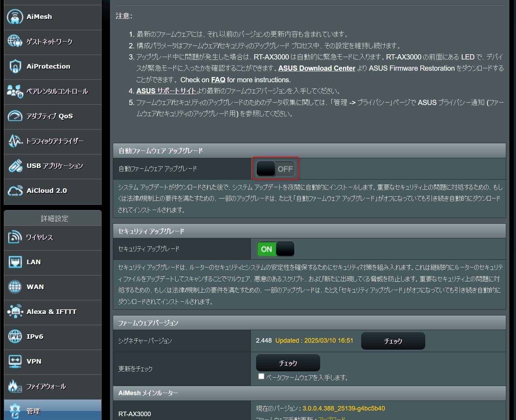Open the ASUS サポートサイト link

click(x=166, y=91)
